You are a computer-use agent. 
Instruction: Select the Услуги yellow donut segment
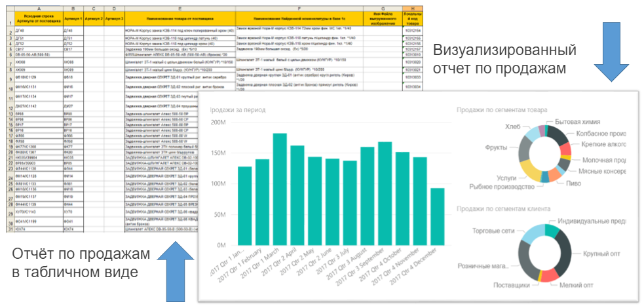tap(528, 176)
